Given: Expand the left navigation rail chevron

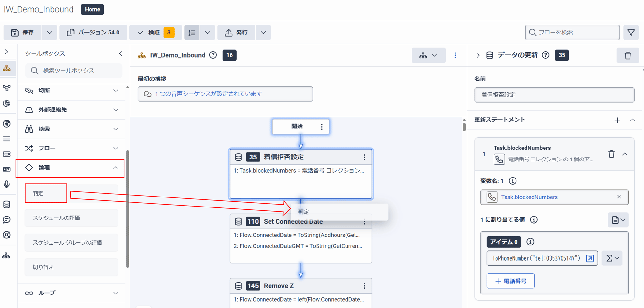Looking at the screenshot, I should pyautogui.click(x=7, y=52).
